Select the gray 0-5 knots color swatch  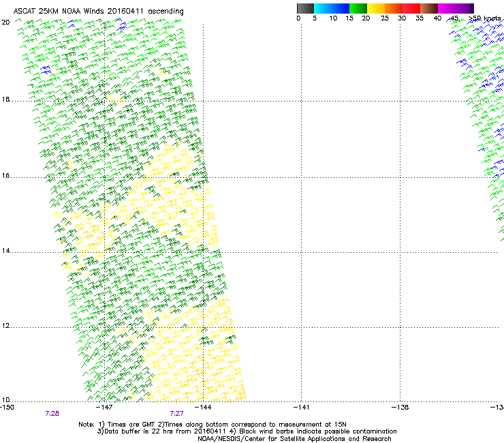[305, 8]
